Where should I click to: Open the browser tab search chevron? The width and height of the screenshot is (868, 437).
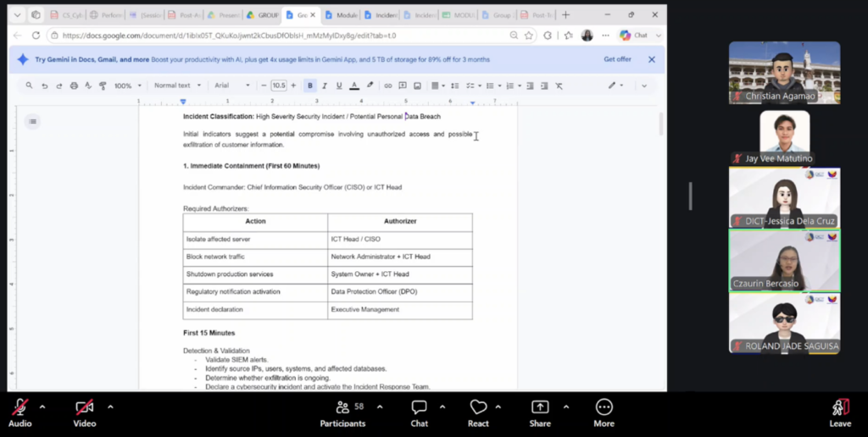(17, 15)
